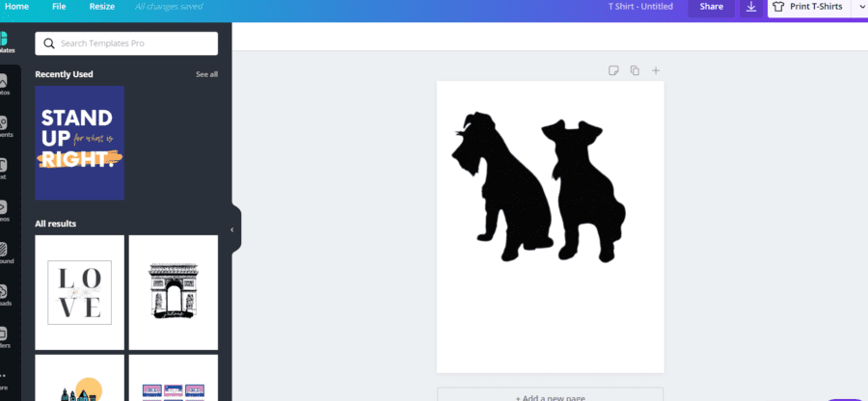Select the LOVE template thumbnail

tap(79, 293)
